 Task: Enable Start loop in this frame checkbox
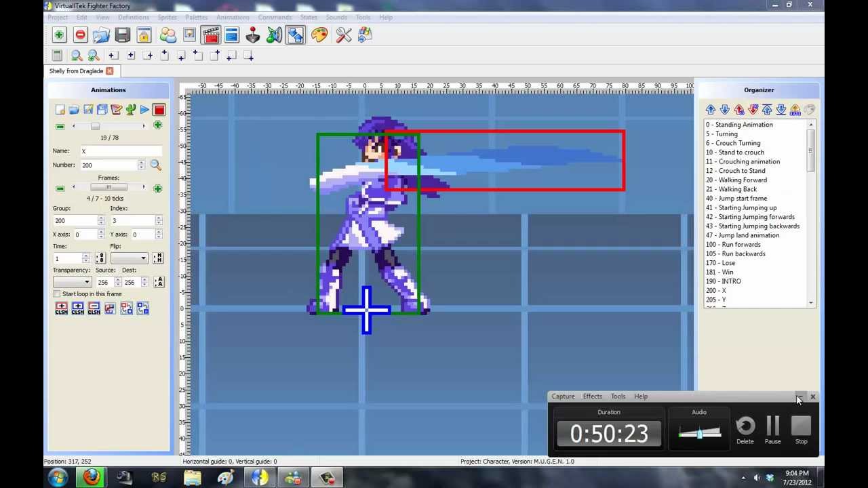(57, 294)
